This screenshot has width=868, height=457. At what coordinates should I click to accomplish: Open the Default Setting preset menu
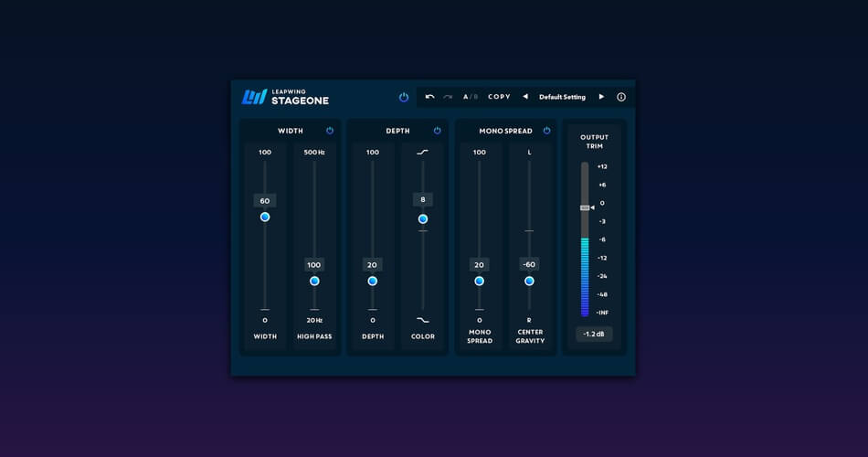[562, 97]
